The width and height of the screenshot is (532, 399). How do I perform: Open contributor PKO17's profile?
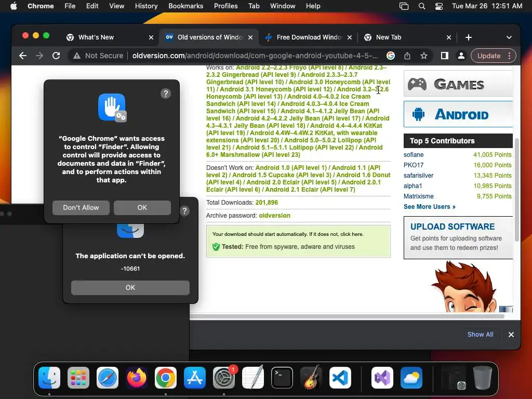414,165
